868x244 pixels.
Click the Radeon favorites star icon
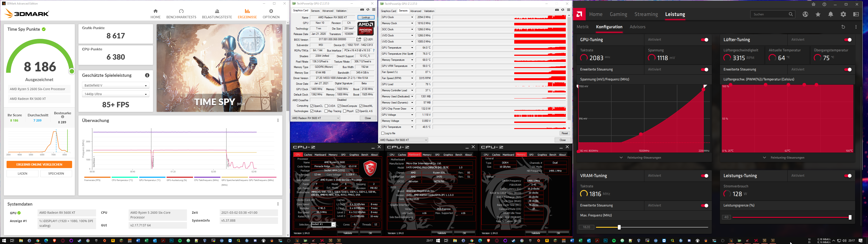pyautogui.click(x=818, y=14)
